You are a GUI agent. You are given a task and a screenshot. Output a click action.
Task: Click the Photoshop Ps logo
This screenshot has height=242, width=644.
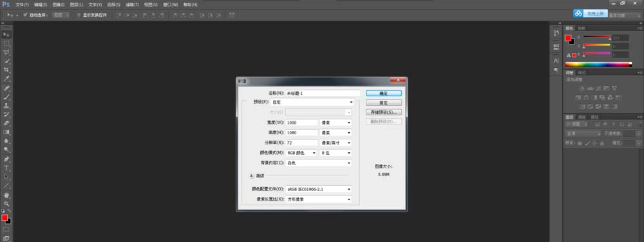[6, 4]
